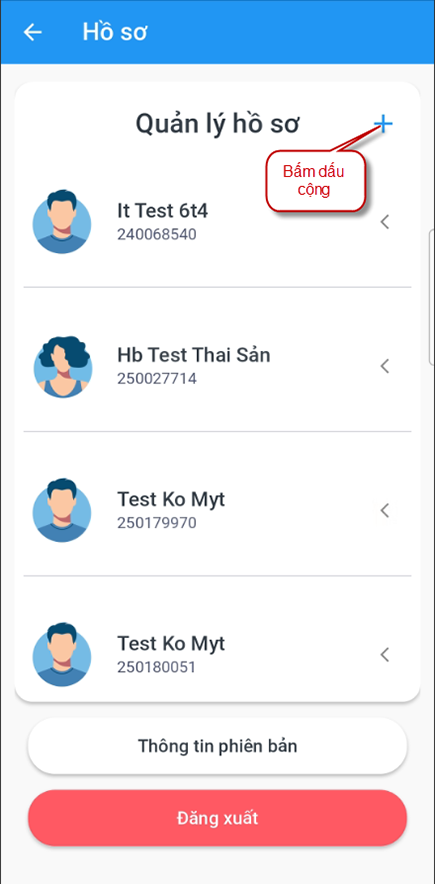This screenshot has height=884, width=435.
Task: Tap the back arrow in header
Action: pyautogui.click(x=32, y=32)
